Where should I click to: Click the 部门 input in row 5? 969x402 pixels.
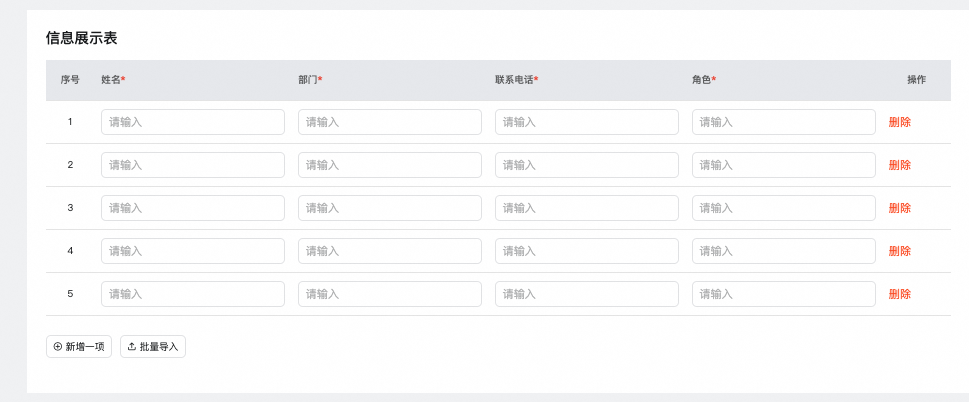[x=389, y=294]
